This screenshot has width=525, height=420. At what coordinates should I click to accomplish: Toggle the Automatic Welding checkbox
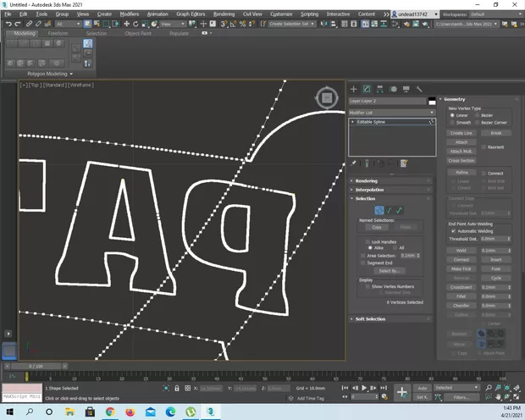click(451, 231)
